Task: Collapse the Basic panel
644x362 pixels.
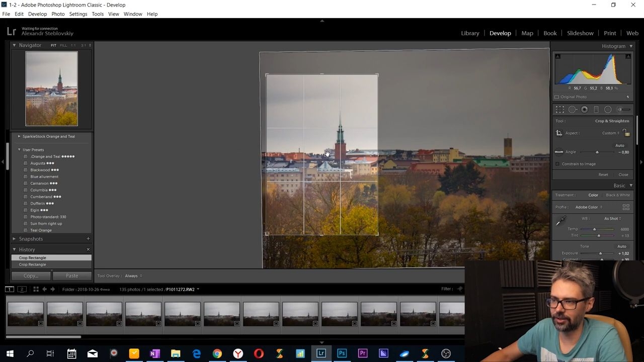Action: point(631,186)
